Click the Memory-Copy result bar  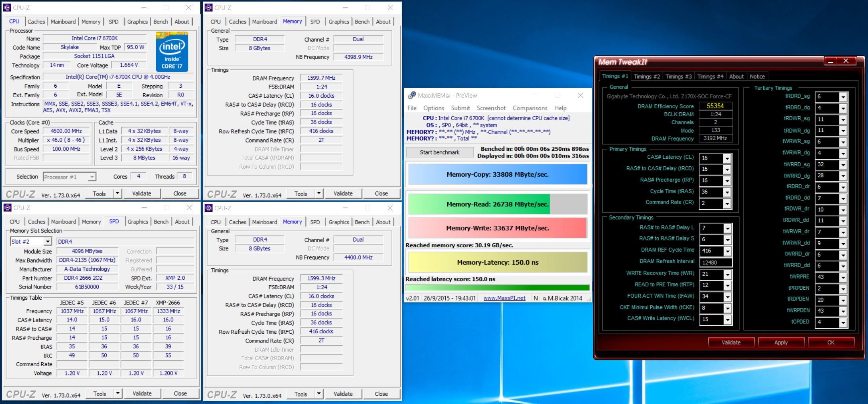tap(498, 175)
